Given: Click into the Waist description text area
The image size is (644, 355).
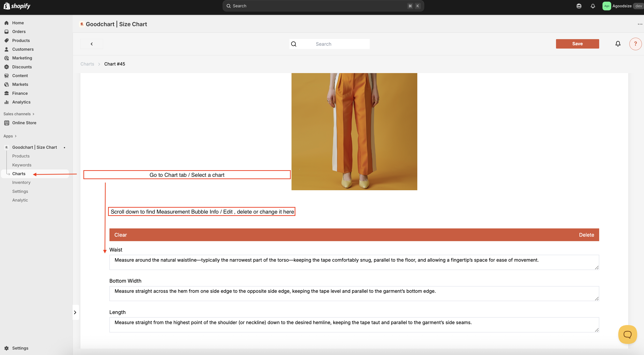Looking at the screenshot, I should click(x=354, y=262).
